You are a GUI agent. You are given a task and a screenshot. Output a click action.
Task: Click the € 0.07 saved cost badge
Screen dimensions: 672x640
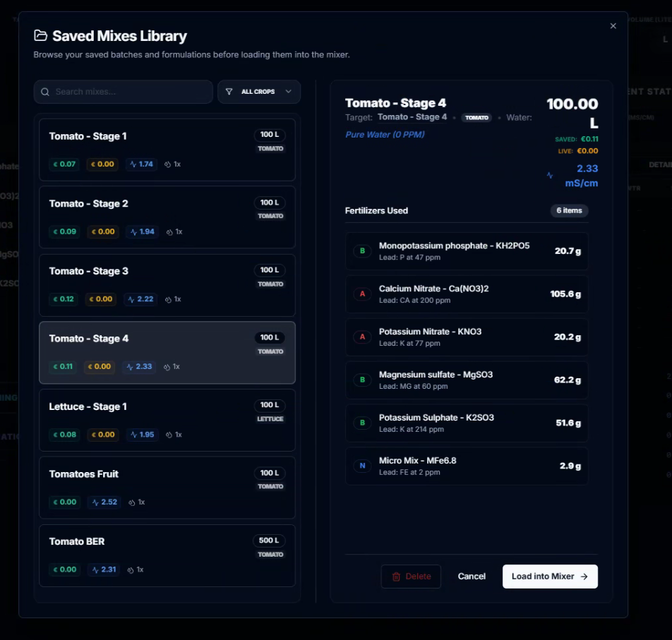point(64,164)
